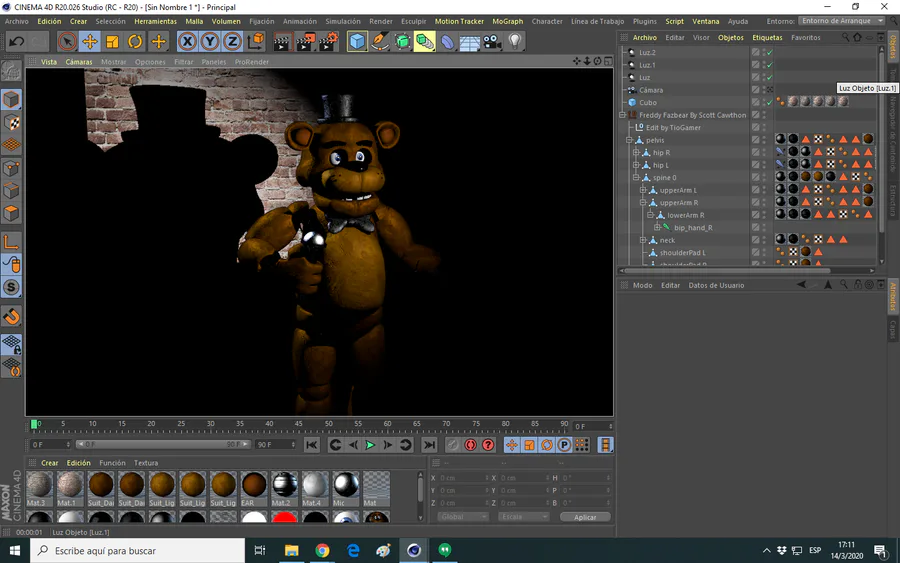The image size is (900, 563).
Task: Open the Cámaras viewport menu
Action: 79,62
